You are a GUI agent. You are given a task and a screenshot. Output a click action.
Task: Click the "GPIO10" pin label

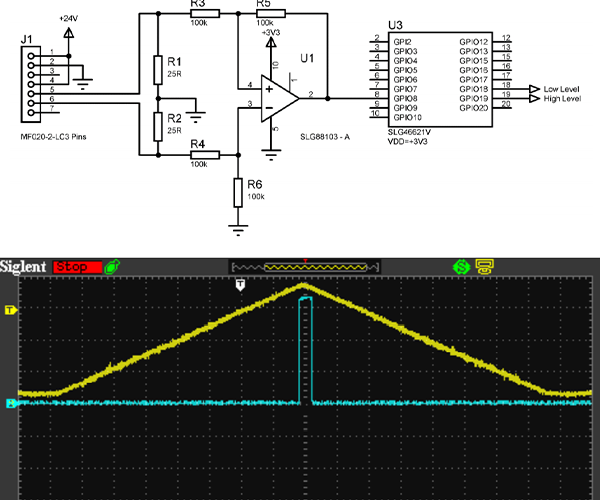click(408, 117)
